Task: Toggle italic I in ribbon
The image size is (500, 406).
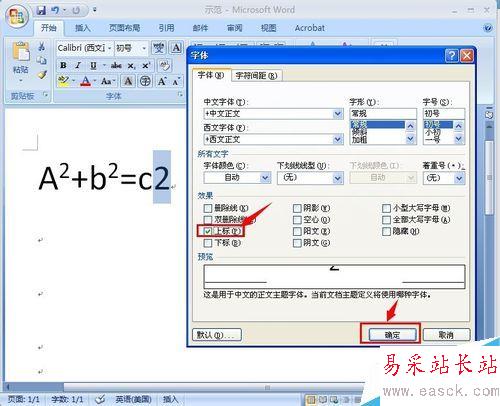Action: coord(78,65)
